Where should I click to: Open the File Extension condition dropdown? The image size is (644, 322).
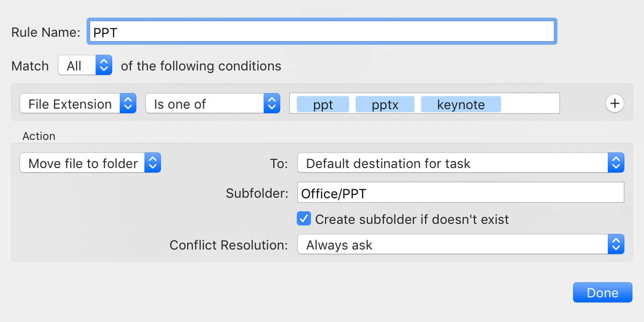pos(78,104)
